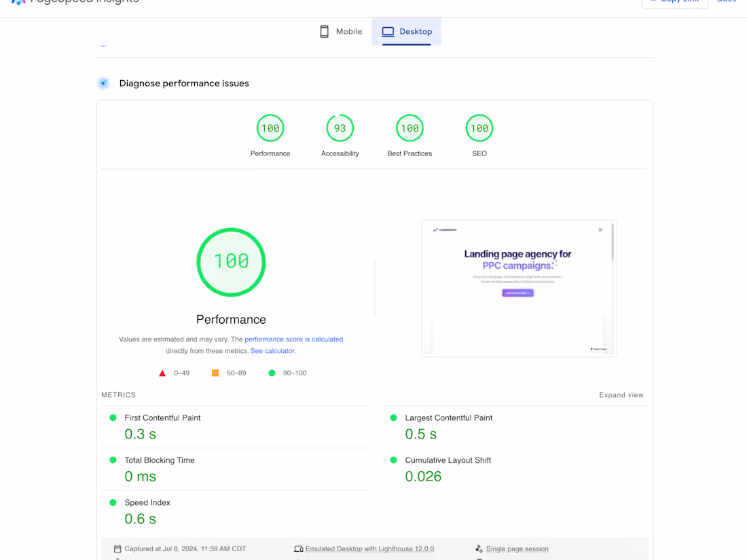Click the Copy Link button

click(674, 2)
